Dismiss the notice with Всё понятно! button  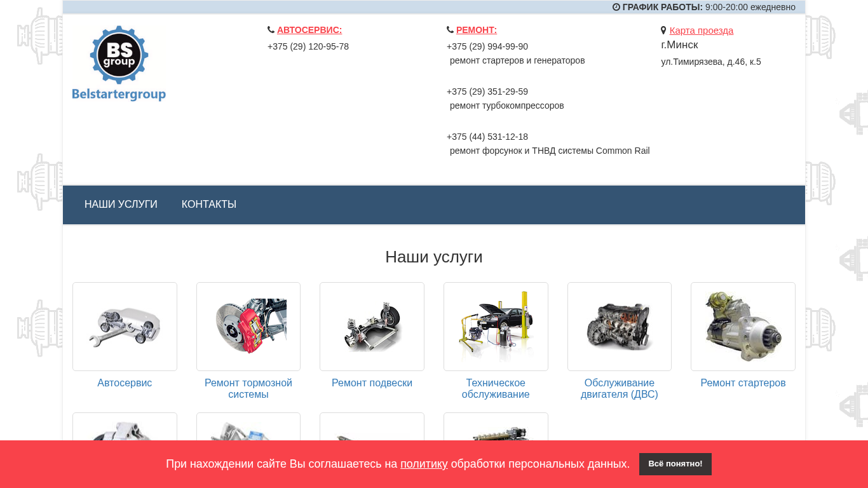(675, 464)
